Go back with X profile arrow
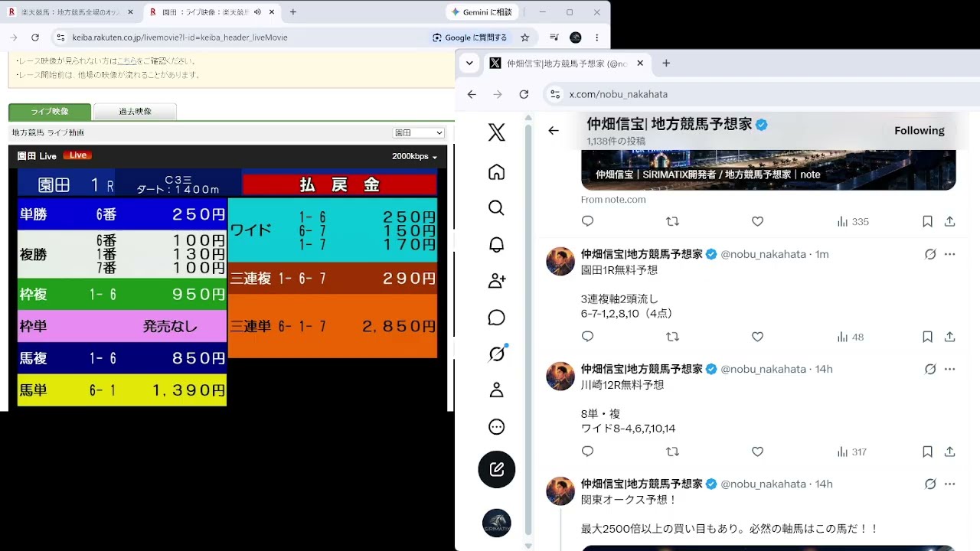Screen dimensions: 980x551 (554, 131)
